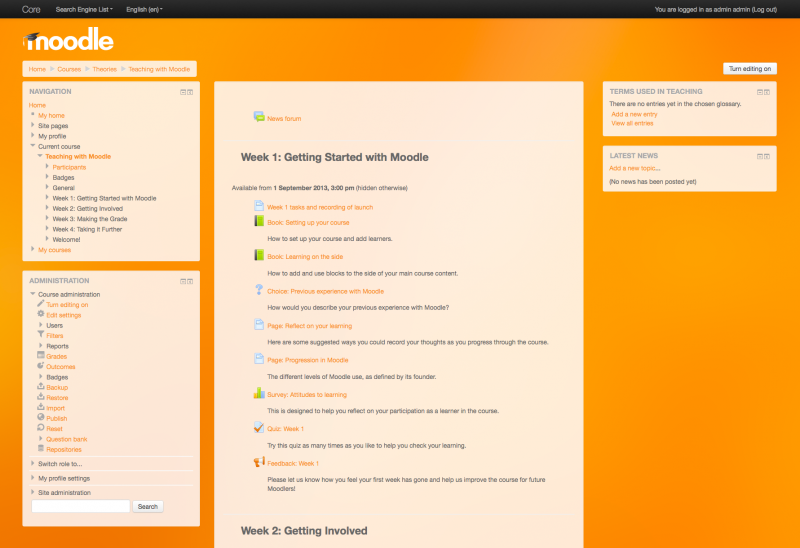Dock the Navigation block

click(190, 92)
